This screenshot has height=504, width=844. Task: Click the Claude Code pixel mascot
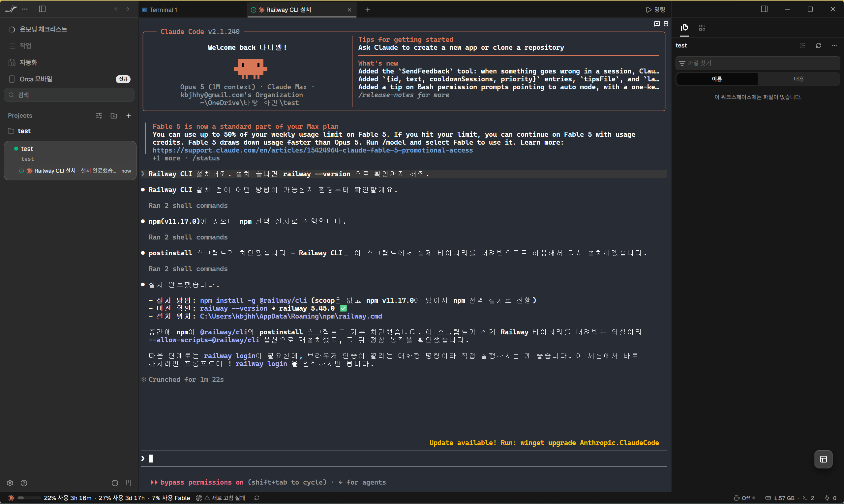(x=251, y=69)
